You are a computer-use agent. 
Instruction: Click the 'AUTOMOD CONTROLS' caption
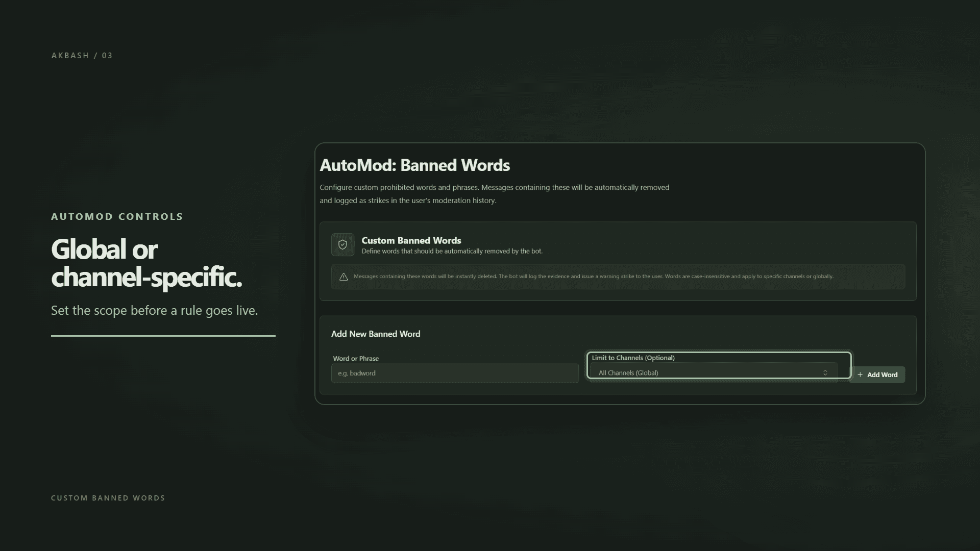[117, 217]
